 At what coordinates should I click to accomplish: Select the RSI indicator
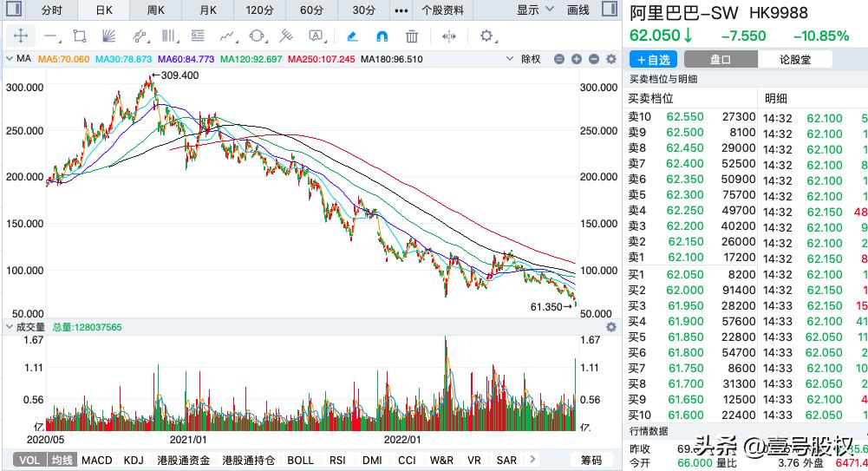tap(337, 460)
